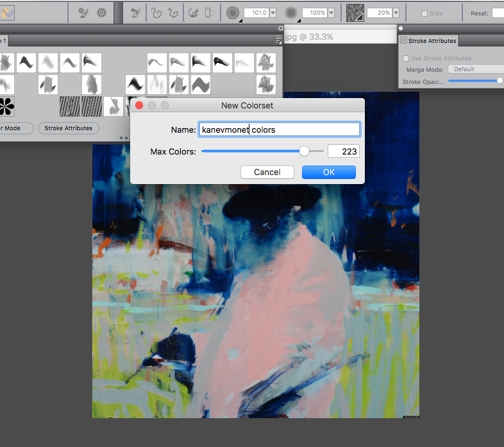Select the flower-shaped brush variant thumbnail

6,106
